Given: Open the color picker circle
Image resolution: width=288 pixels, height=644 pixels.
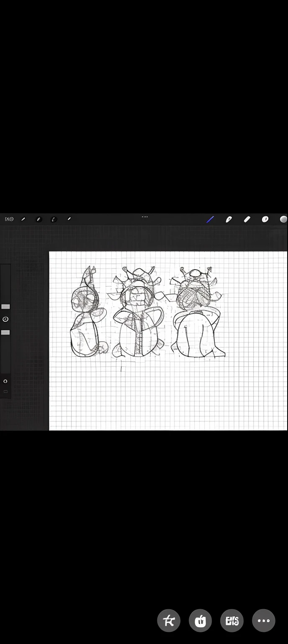Looking at the screenshot, I should pos(283,219).
